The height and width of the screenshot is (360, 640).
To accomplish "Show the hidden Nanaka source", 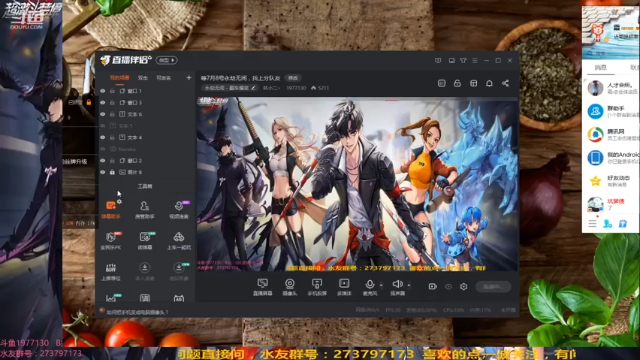I will [102, 149].
